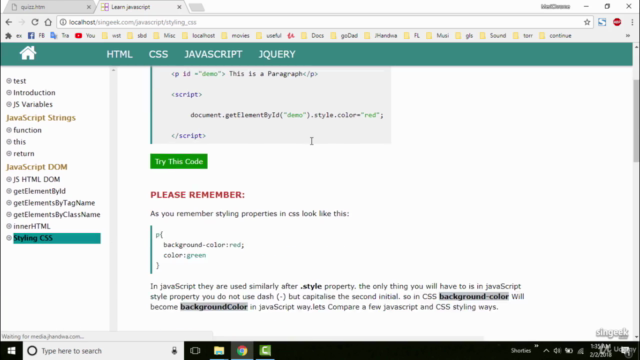The height and width of the screenshot is (360, 640).
Task: Open the innerHTML lesson
Action: [x=32, y=227]
